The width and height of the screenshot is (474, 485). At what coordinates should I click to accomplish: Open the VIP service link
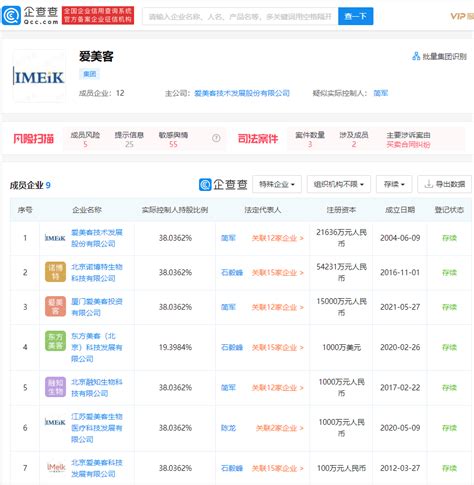(462, 16)
